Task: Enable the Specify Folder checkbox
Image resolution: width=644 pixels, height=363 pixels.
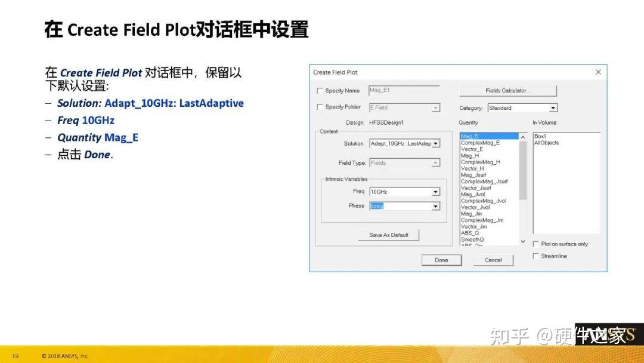Action: 320,107
